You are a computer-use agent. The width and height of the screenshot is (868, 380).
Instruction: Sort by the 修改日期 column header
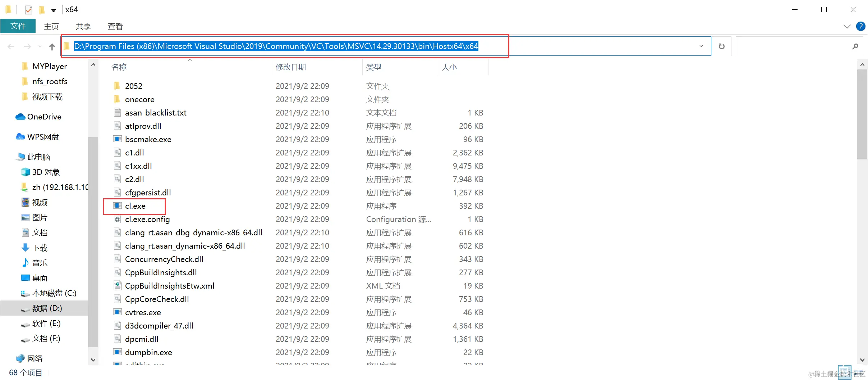[291, 67]
